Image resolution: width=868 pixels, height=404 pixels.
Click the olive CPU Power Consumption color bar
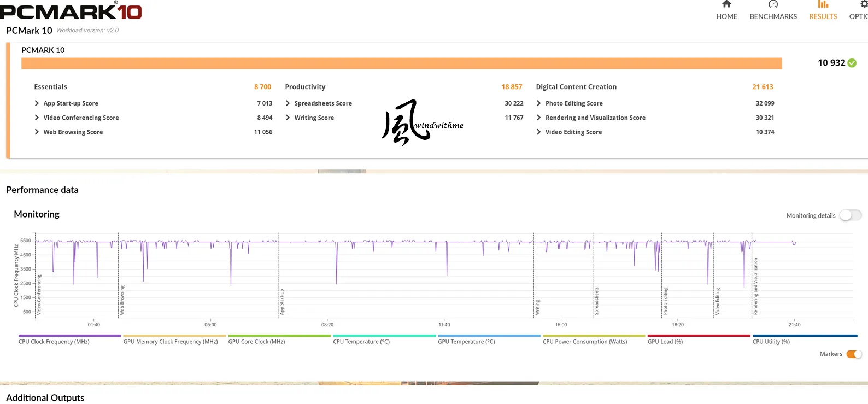coord(594,336)
